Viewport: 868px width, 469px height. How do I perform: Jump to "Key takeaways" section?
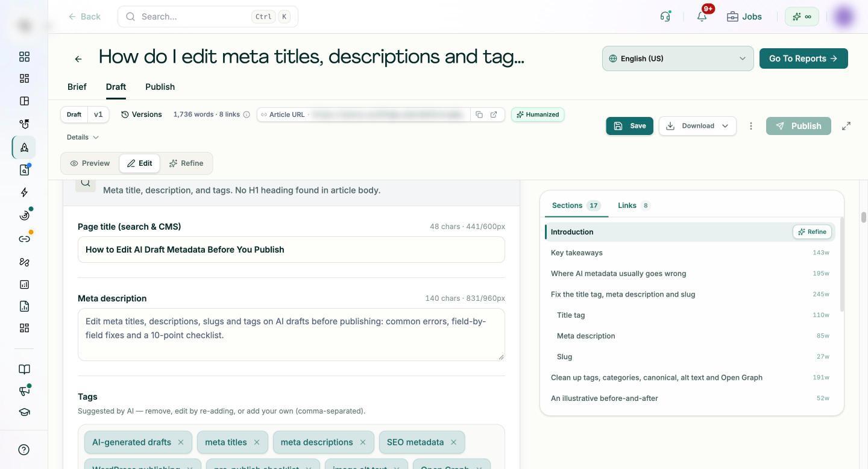(x=690, y=253)
